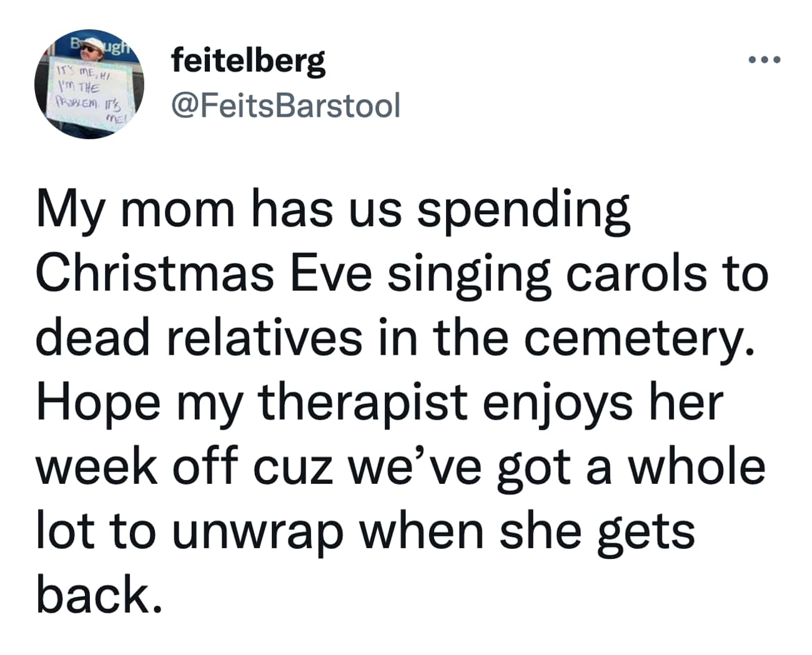Open the tweet options menu via the ellipsis

(763, 58)
